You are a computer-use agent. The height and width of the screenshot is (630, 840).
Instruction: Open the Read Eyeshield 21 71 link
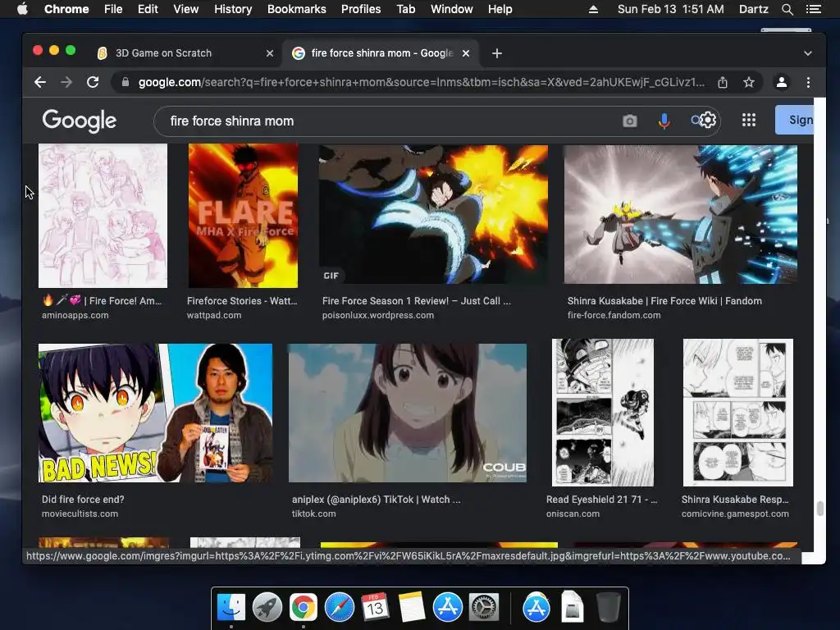pos(601,500)
